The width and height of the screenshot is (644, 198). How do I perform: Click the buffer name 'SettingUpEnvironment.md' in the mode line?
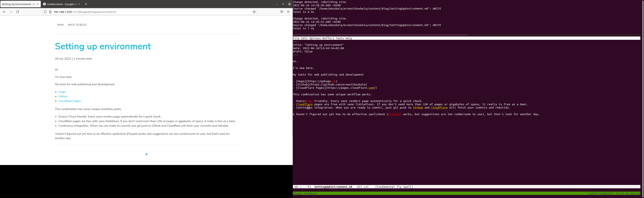(333, 187)
